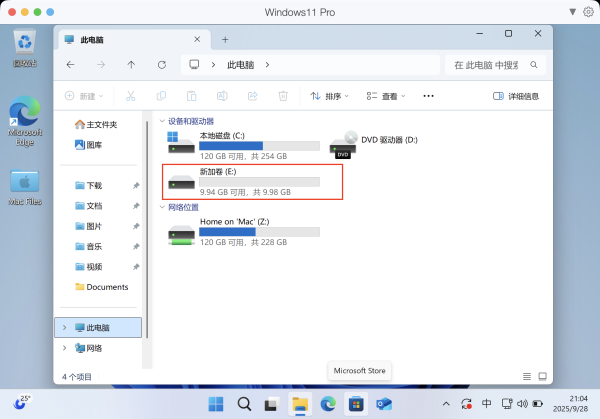Expand the 网络 tree node
The height and width of the screenshot is (419, 600).
[x=65, y=348]
